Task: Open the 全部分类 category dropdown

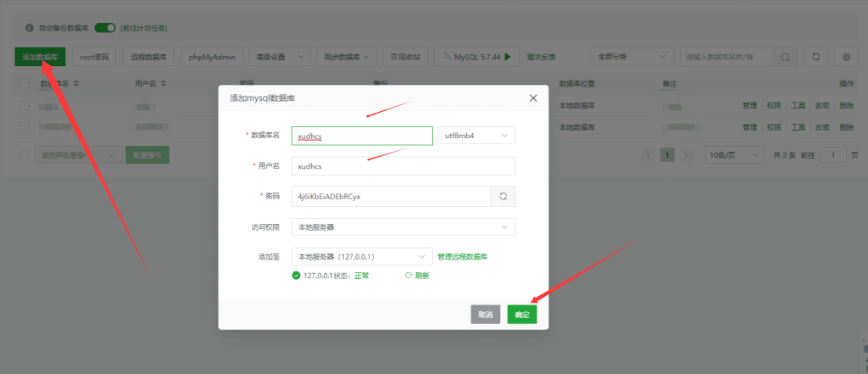Action: point(632,57)
